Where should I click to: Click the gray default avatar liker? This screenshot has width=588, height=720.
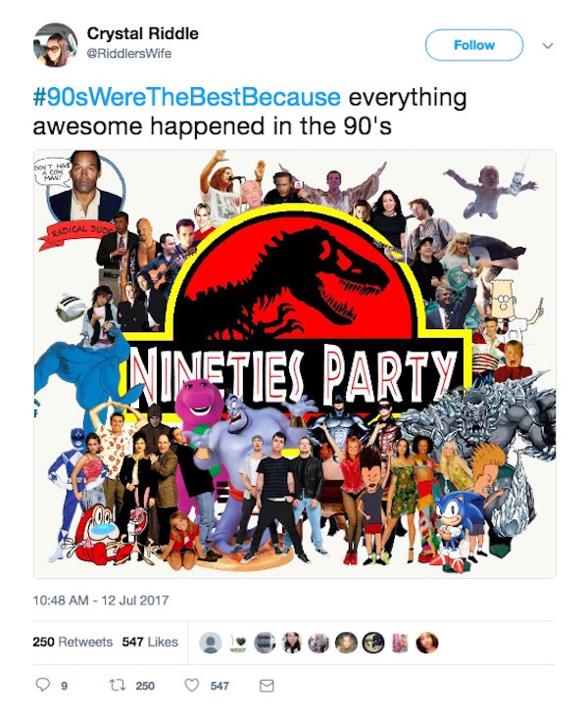[x=211, y=643]
